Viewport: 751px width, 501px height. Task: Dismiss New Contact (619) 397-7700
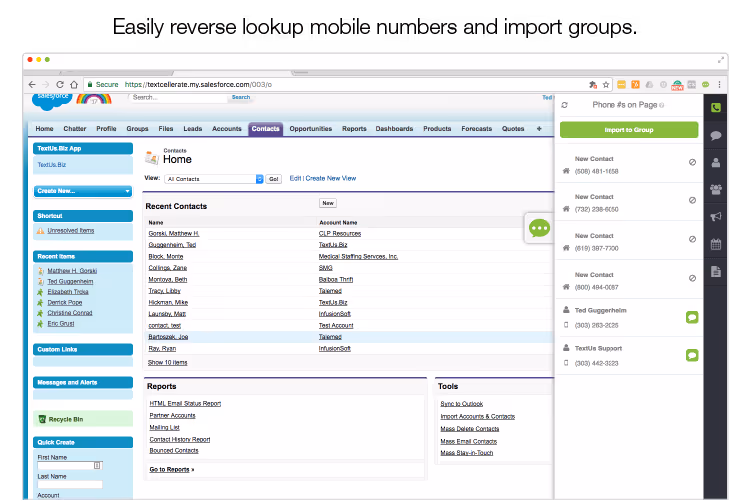point(692,239)
